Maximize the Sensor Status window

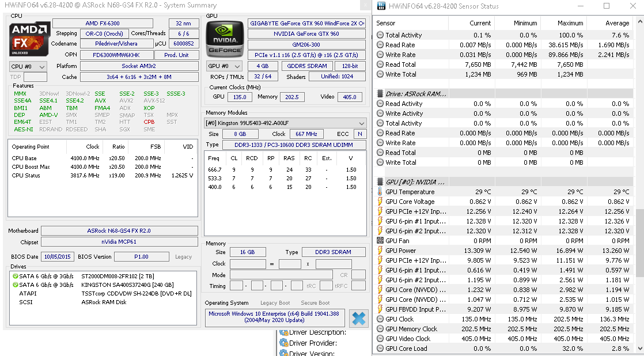tap(607, 6)
